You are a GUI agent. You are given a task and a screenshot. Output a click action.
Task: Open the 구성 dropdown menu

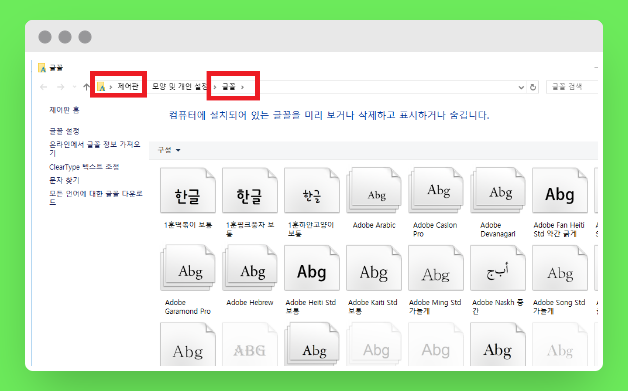[169, 150]
